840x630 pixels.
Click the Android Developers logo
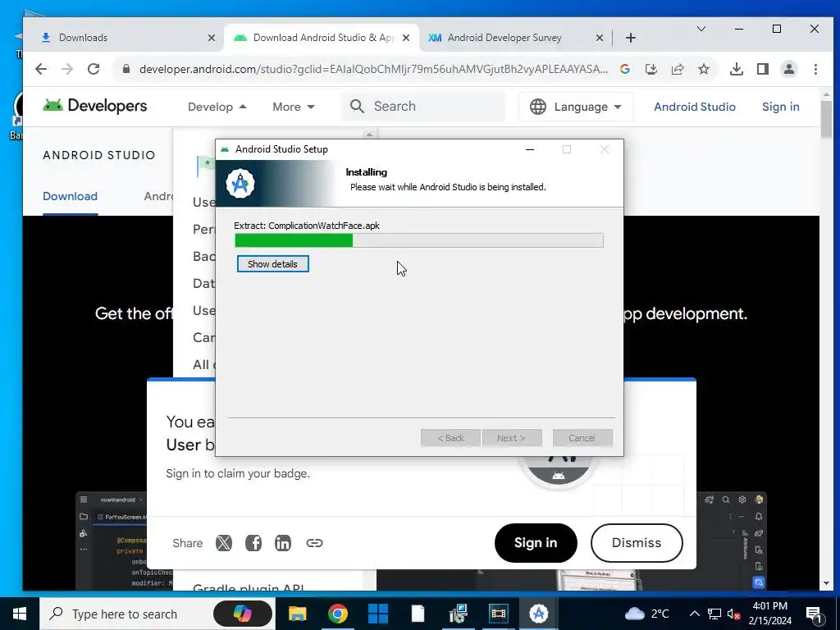95,106
